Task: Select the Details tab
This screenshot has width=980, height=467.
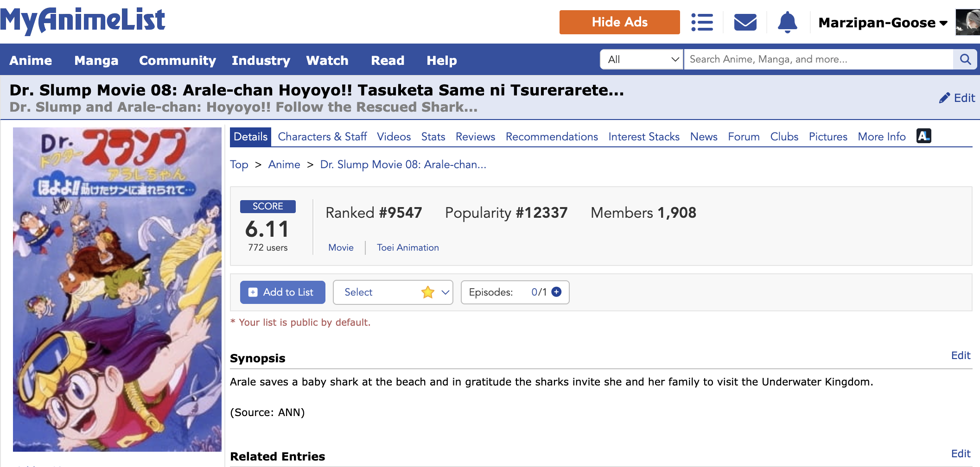Action: click(251, 137)
